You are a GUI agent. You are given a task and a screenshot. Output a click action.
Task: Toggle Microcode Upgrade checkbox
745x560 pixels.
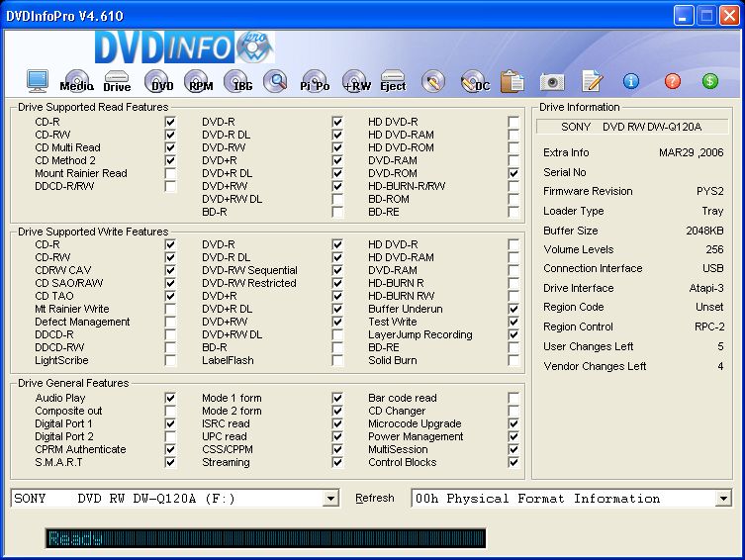pyautogui.click(x=513, y=423)
